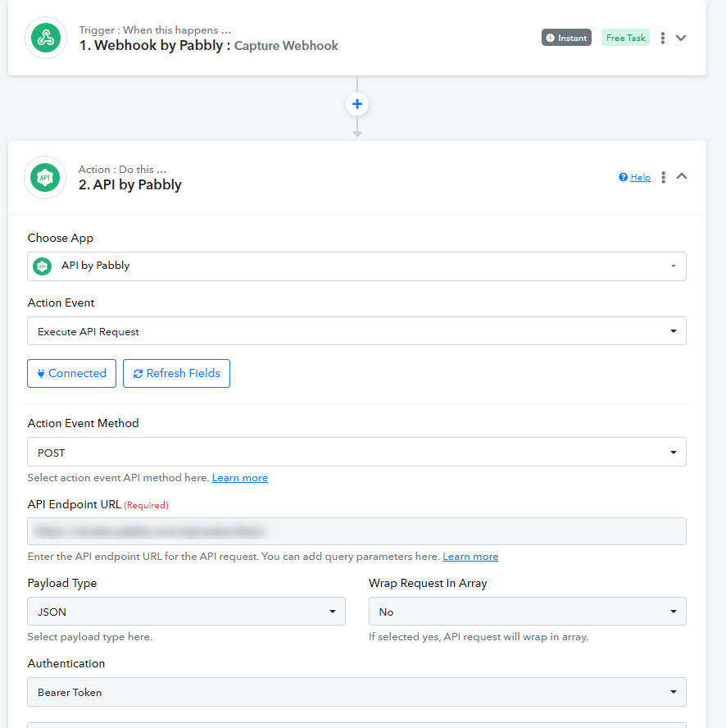
Task: Click the Connected button
Action: coord(71,373)
